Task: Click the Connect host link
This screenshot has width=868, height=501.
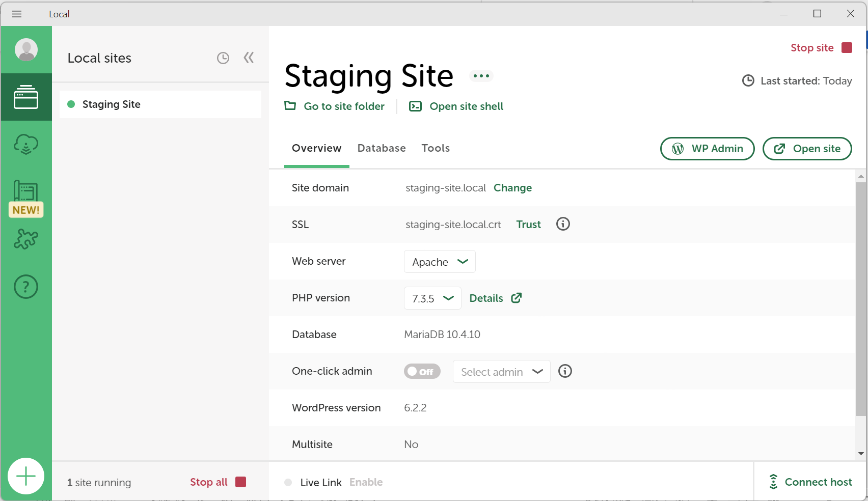Action: [818, 482]
